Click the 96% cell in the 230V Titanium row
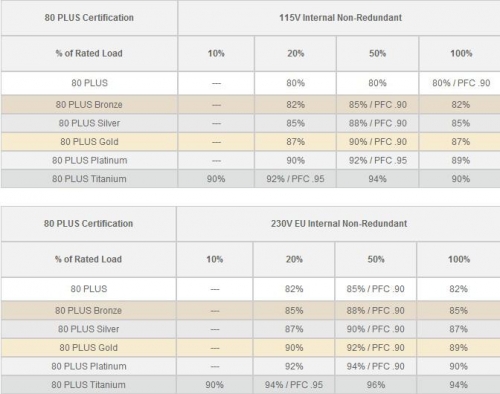Screen dimensions: 500x394 376,385
